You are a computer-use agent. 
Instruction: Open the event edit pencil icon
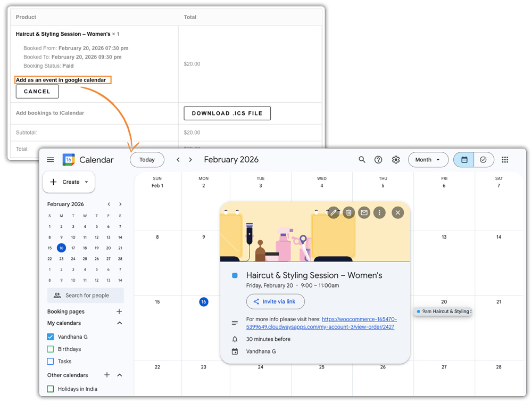tap(334, 212)
